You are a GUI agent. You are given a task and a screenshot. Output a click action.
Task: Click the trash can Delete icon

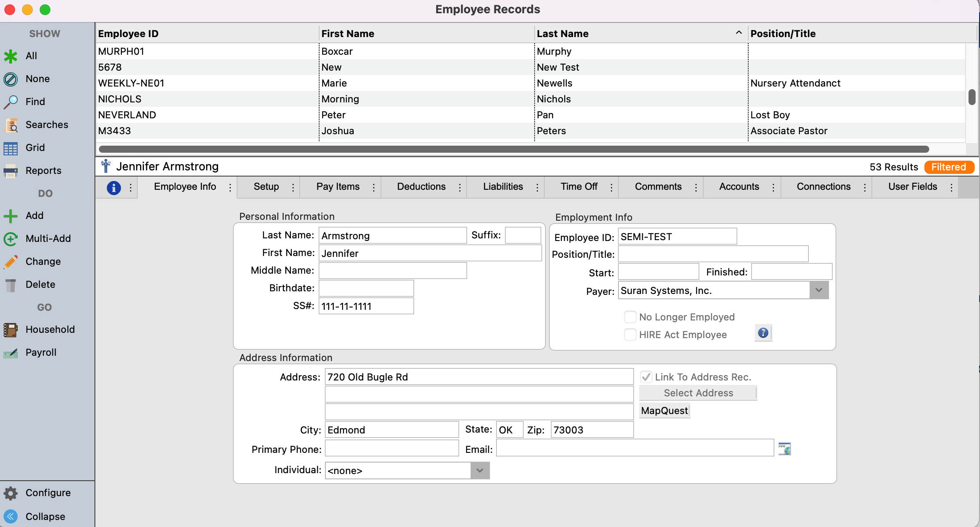(11, 285)
